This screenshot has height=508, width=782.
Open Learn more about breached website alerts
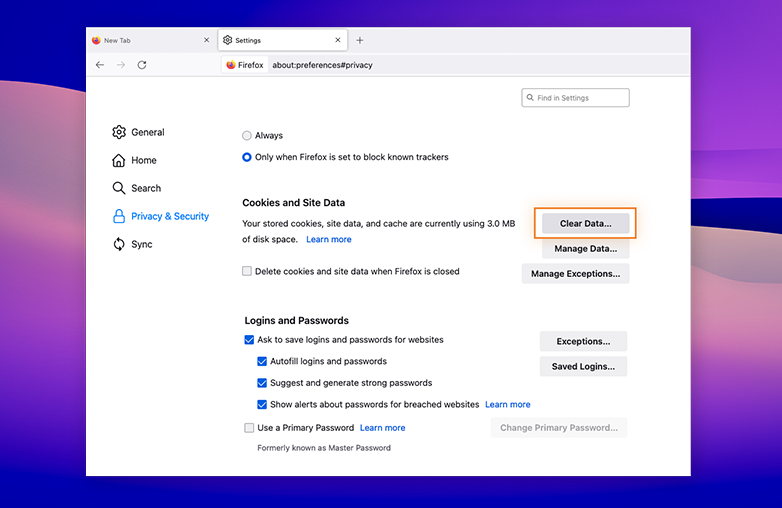pyautogui.click(x=508, y=404)
